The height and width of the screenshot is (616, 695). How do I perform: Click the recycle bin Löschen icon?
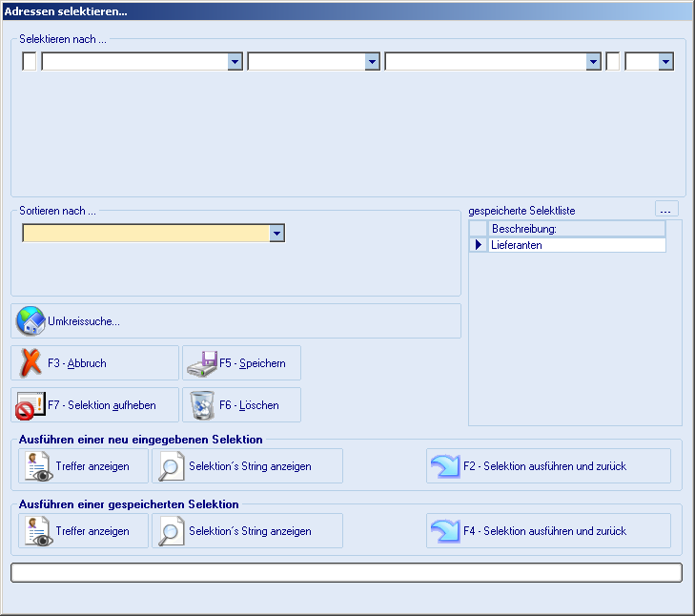pos(202,405)
